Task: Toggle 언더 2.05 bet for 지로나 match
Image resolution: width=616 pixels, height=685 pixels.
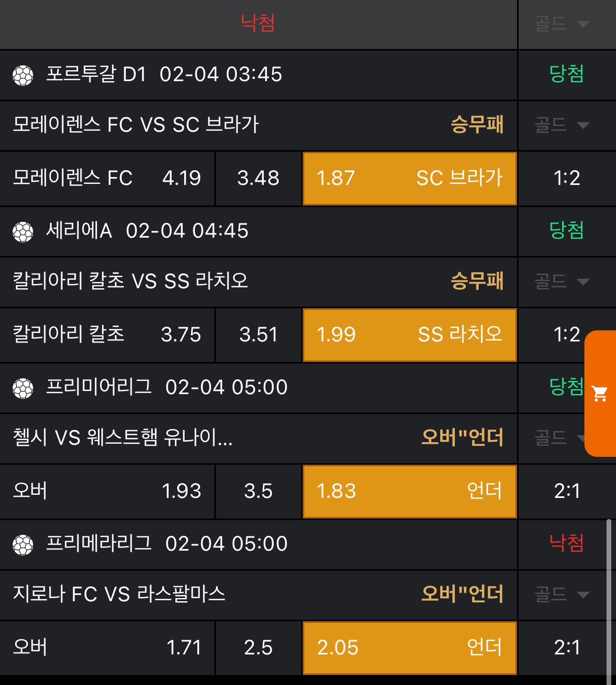Action: 410,648
